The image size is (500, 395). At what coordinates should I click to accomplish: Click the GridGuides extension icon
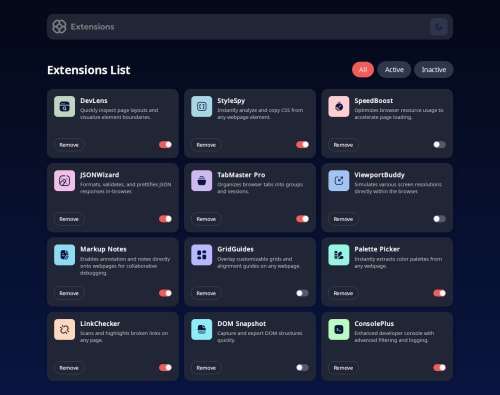click(x=202, y=255)
